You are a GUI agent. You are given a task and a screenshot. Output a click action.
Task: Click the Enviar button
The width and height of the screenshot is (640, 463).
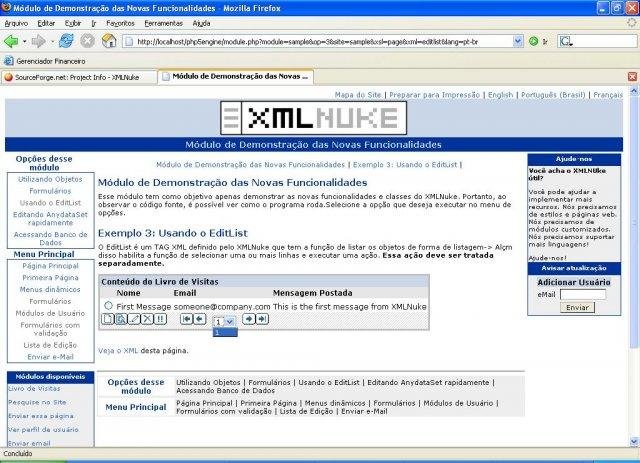point(577,307)
